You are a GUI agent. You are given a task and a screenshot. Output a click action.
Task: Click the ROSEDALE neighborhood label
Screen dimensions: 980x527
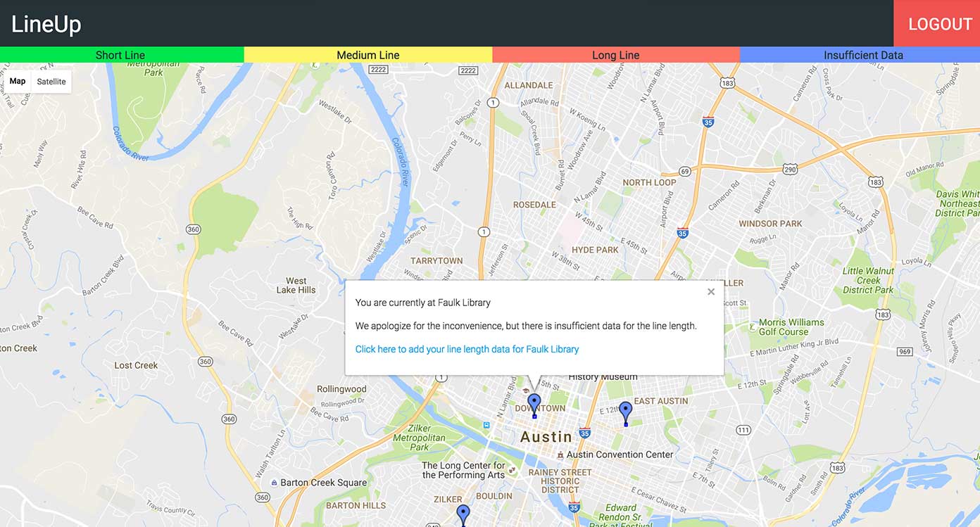[534, 205]
